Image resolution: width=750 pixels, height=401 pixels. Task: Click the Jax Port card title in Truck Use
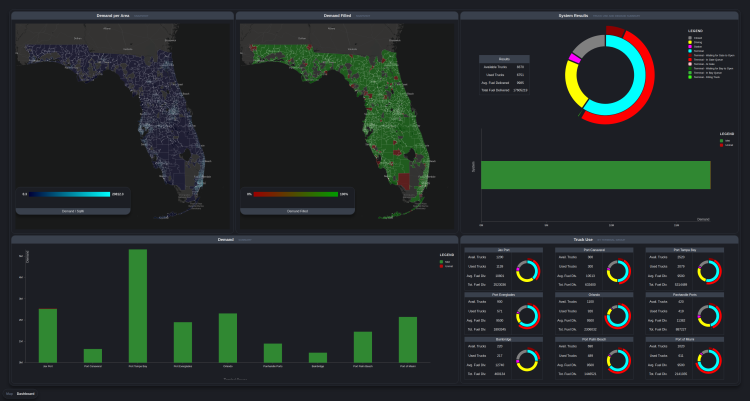point(503,250)
